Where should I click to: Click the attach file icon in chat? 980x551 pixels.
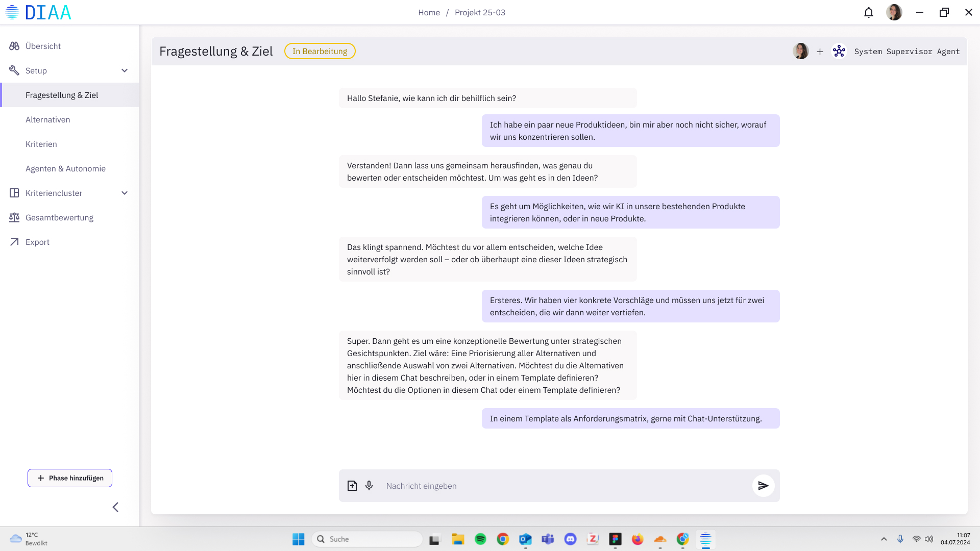pos(352,486)
